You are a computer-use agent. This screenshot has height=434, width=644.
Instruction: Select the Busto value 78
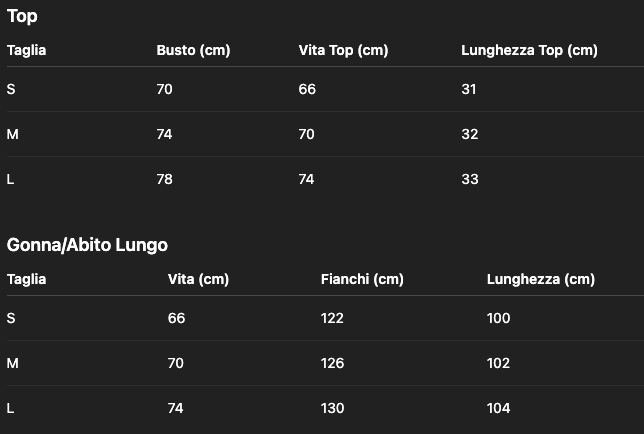(164, 179)
